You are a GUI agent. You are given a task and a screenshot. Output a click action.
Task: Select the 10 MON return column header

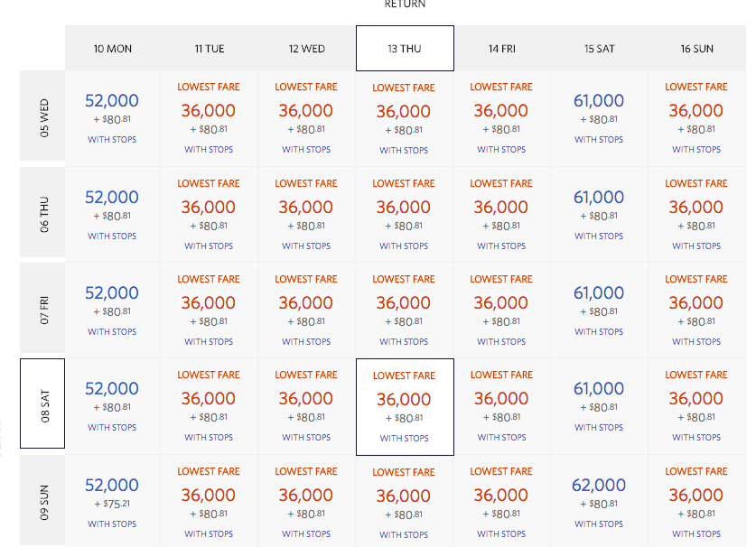click(x=113, y=49)
